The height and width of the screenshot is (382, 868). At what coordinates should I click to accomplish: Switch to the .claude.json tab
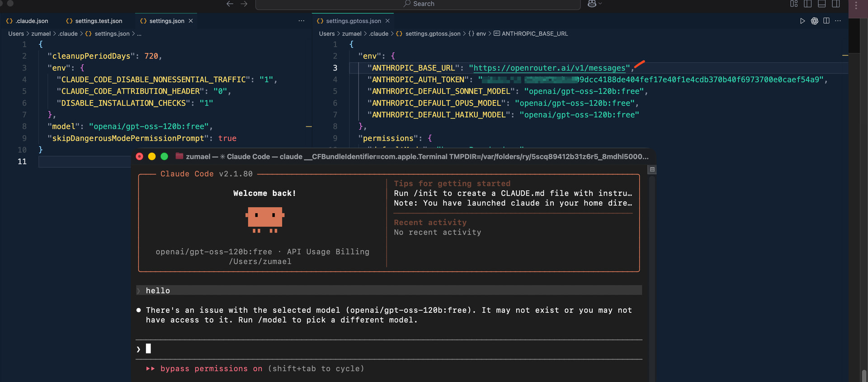pyautogui.click(x=27, y=21)
